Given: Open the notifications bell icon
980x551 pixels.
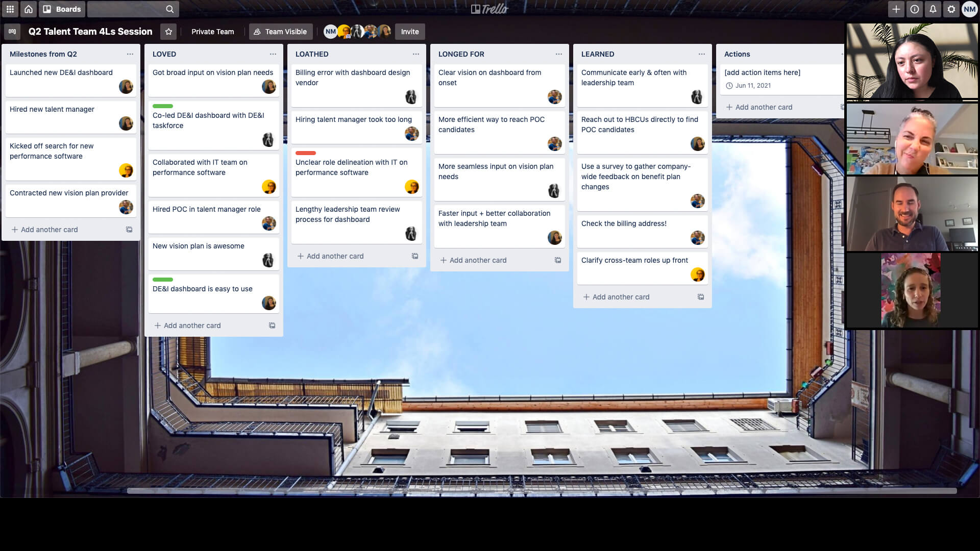Looking at the screenshot, I should tap(934, 9).
